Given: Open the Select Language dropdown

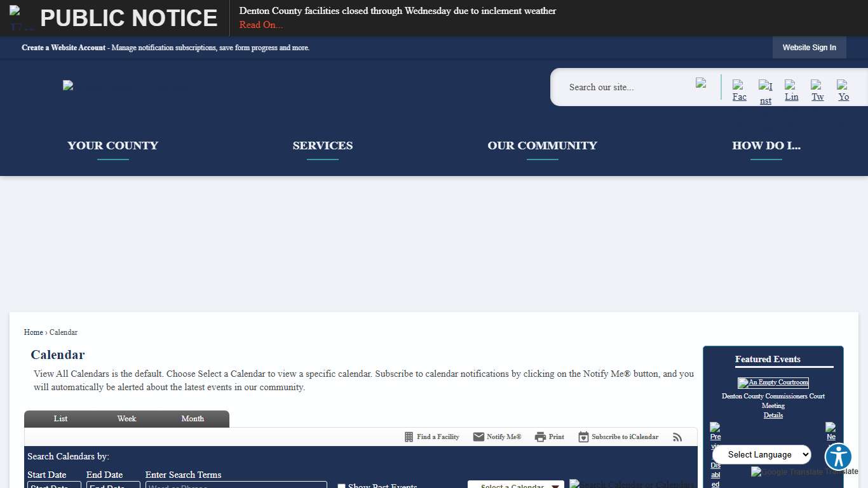Looking at the screenshot, I should [761, 454].
